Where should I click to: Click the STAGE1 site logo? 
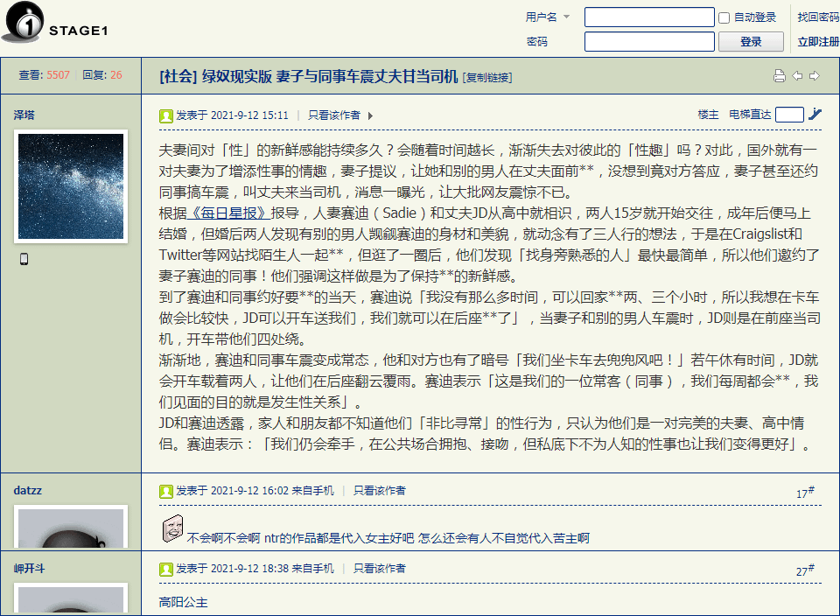tap(55, 23)
